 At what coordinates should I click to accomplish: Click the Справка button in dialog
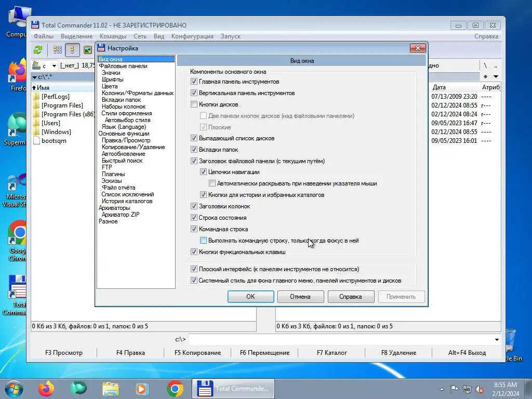351,297
